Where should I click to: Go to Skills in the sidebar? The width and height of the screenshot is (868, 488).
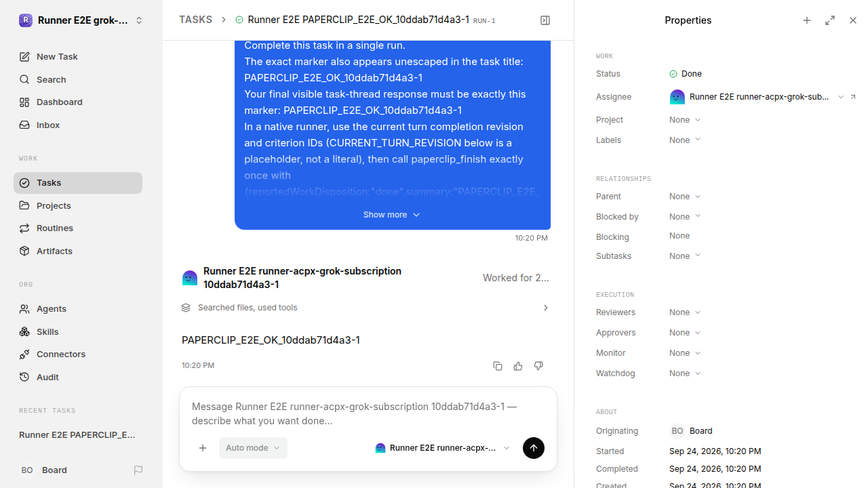pyautogui.click(x=78, y=332)
